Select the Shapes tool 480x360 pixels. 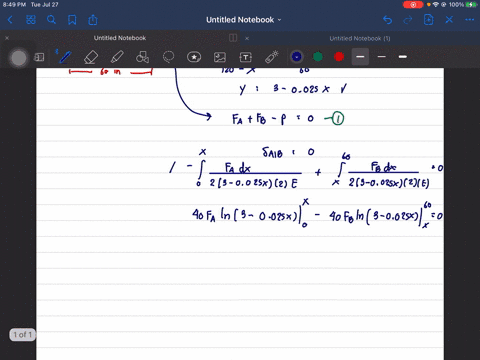click(142, 57)
